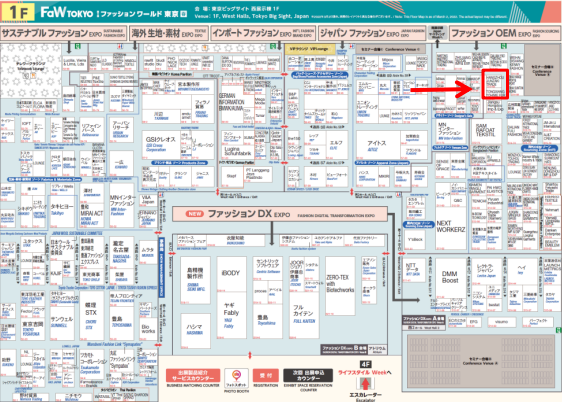Click the ZERO-TEX with Biotechworks booth
This screenshot has width=562, height=402.
[x=340, y=286]
